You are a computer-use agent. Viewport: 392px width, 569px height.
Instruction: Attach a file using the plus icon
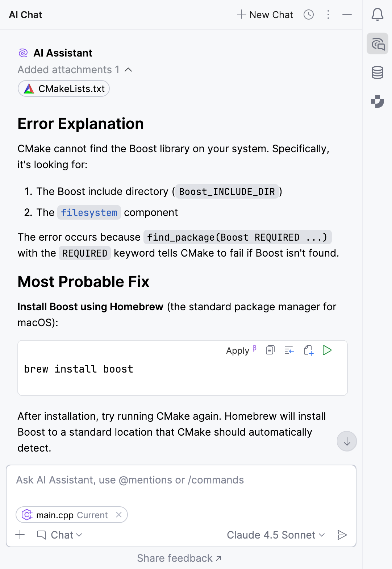(x=20, y=535)
